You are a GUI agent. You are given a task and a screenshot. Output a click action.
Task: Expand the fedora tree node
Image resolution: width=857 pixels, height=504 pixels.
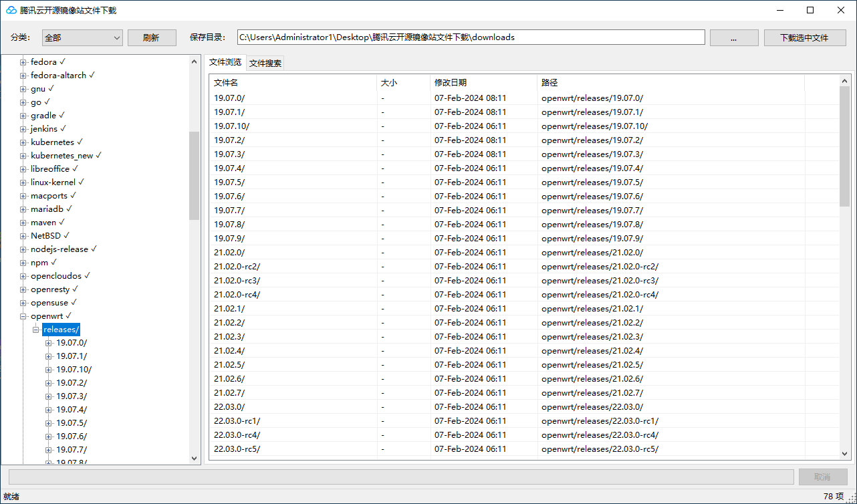(23, 62)
